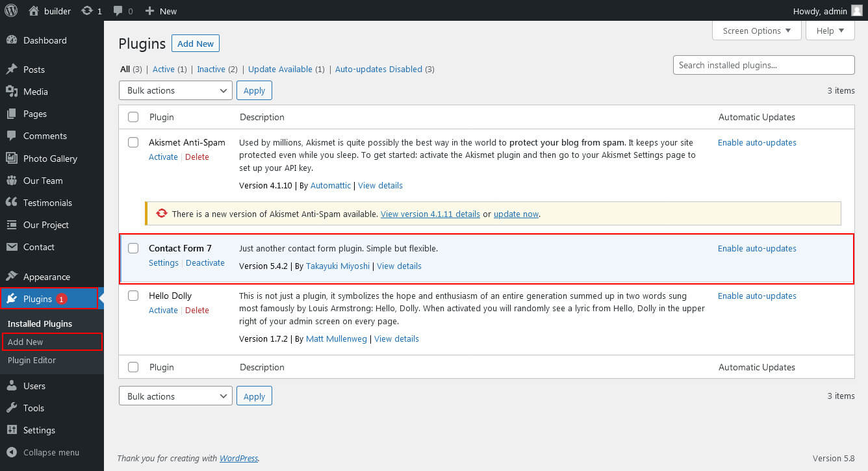This screenshot has width=868, height=471.
Task: Tick the Akismet Anti-Spam checkbox
Action: [x=133, y=142]
